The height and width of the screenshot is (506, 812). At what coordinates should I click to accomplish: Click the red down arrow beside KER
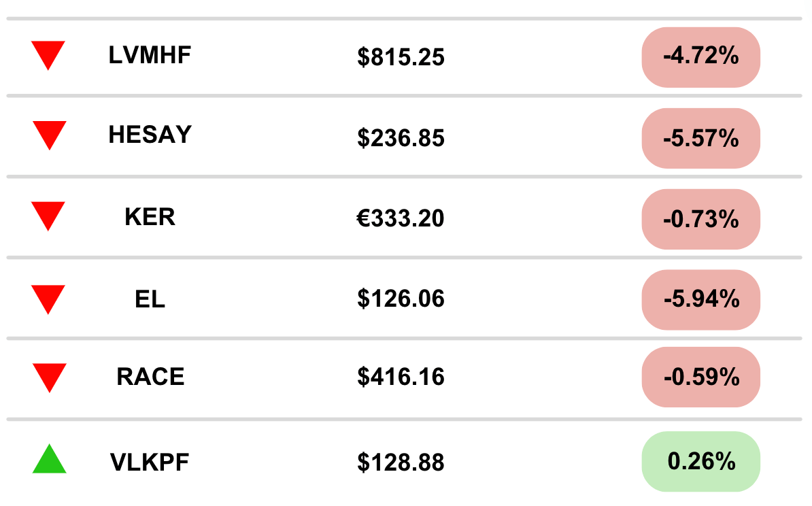48,215
